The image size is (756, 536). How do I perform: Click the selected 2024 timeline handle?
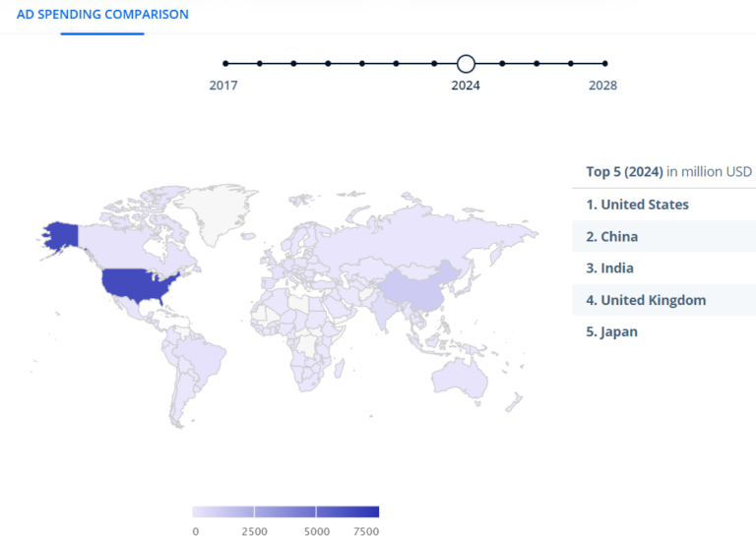(x=466, y=64)
